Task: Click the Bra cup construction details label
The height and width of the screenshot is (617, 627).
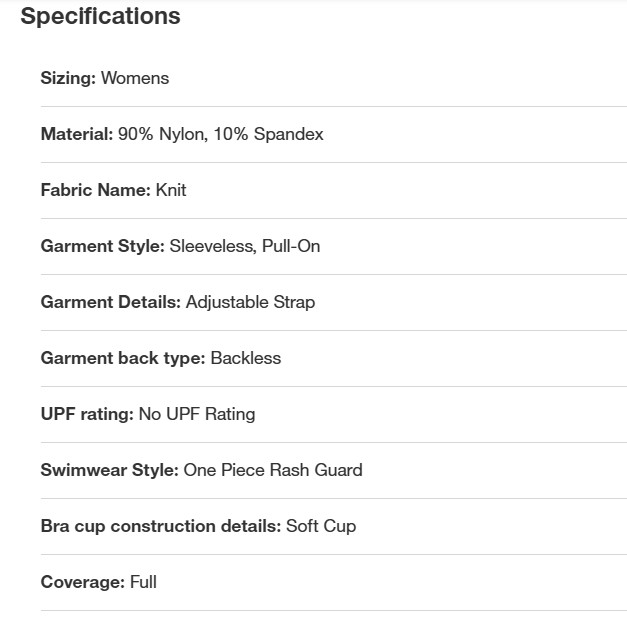Action: 161,526
